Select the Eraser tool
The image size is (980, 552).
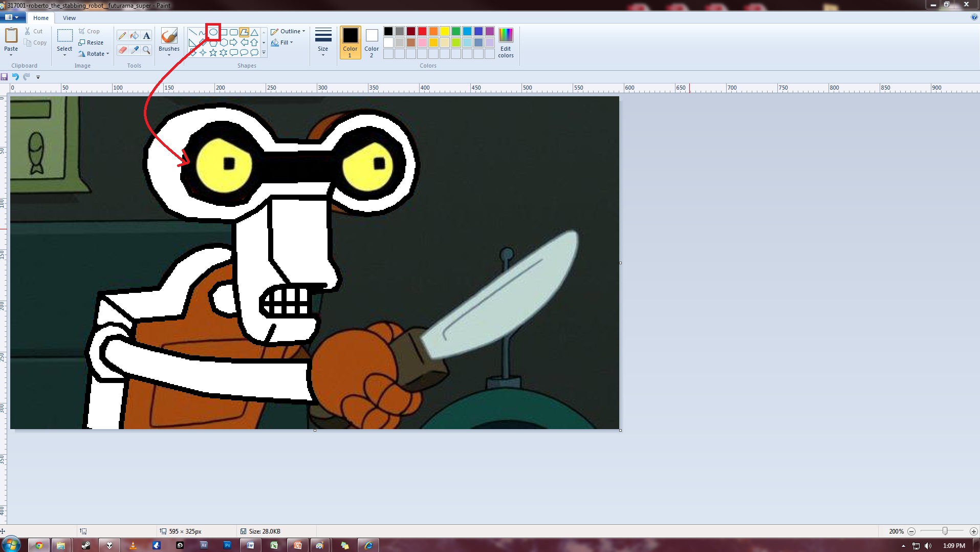click(x=122, y=50)
